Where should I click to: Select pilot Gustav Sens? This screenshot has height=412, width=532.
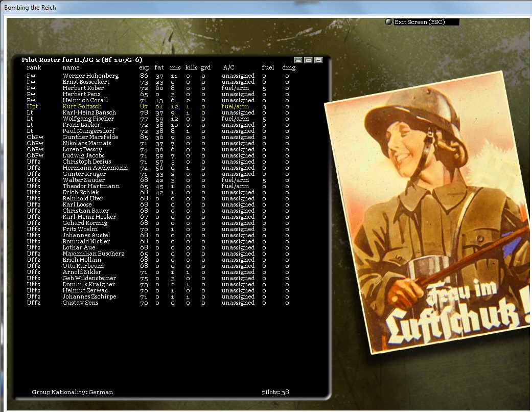pyautogui.click(x=80, y=302)
